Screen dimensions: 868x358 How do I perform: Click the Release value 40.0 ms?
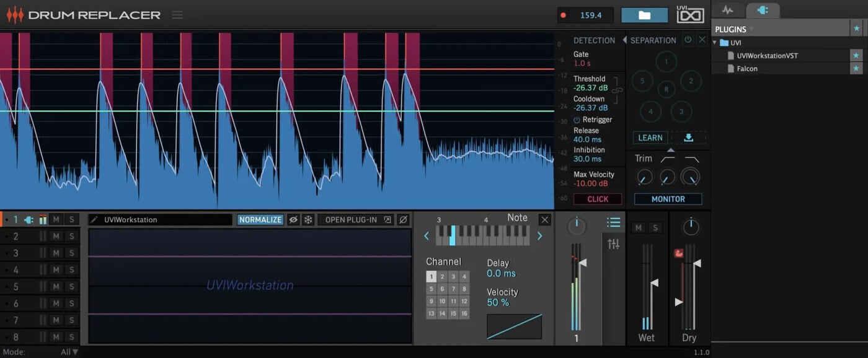point(587,139)
